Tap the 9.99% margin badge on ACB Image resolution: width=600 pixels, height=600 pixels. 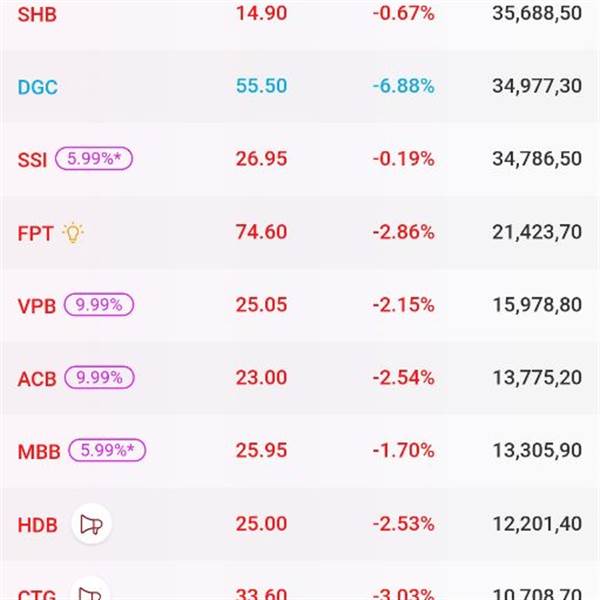[x=99, y=377]
